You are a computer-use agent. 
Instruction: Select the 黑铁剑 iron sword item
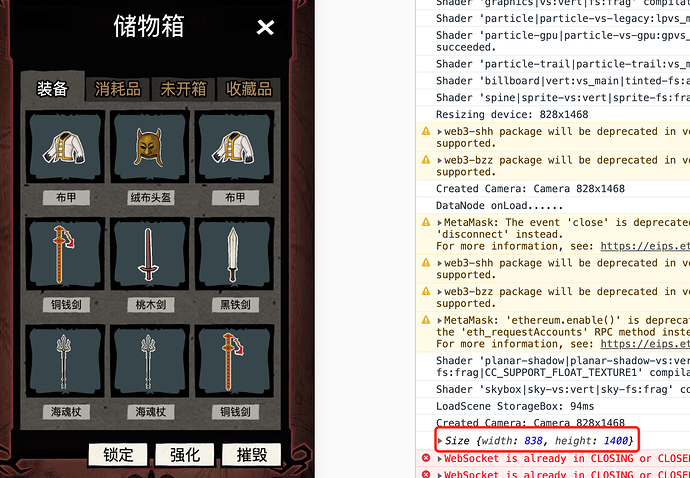tap(234, 254)
